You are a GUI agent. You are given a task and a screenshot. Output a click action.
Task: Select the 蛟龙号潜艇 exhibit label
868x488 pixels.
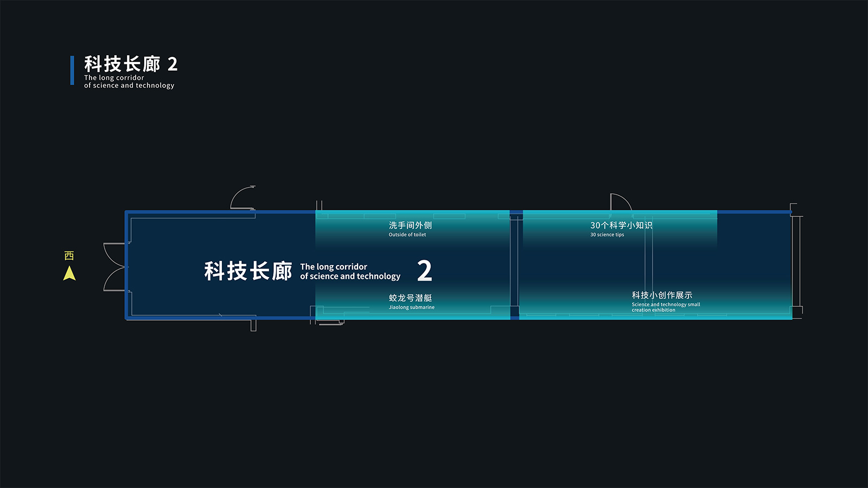(410, 298)
